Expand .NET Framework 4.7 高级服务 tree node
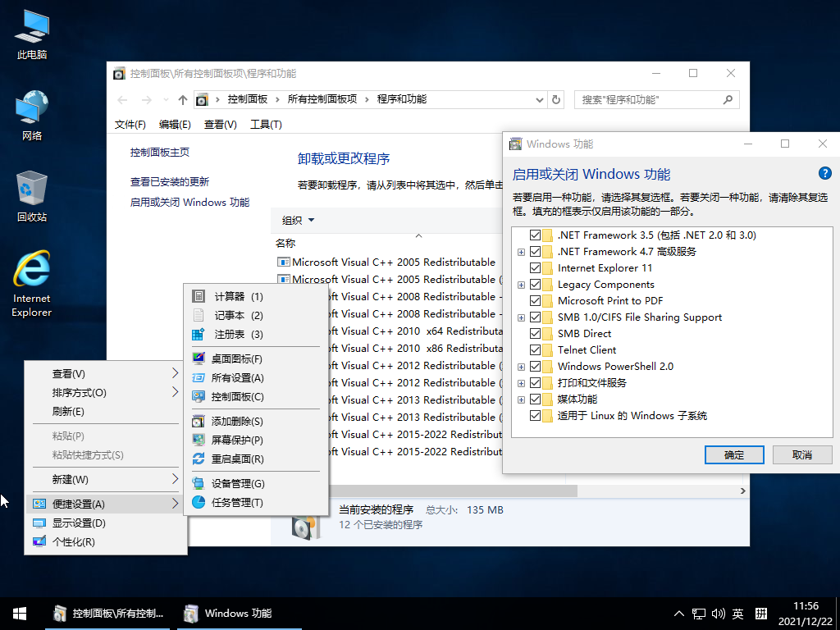The width and height of the screenshot is (840, 630). tap(521, 252)
